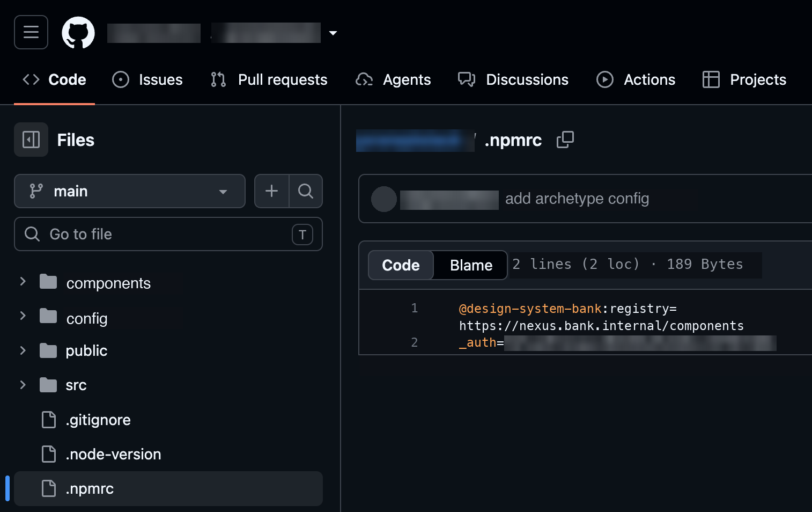Image resolution: width=812 pixels, height=512 pixels.
Task: Expand the config folder chevron
Action: coord(23,316)
